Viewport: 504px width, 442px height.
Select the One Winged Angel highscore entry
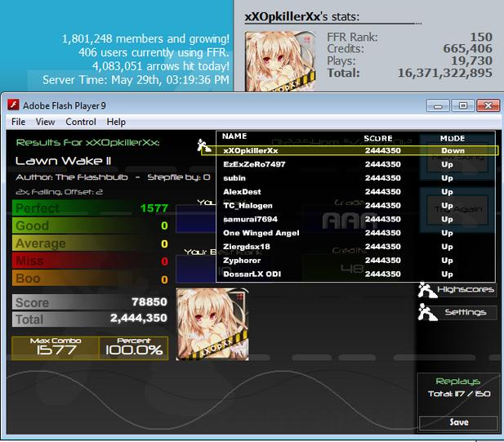355,233
